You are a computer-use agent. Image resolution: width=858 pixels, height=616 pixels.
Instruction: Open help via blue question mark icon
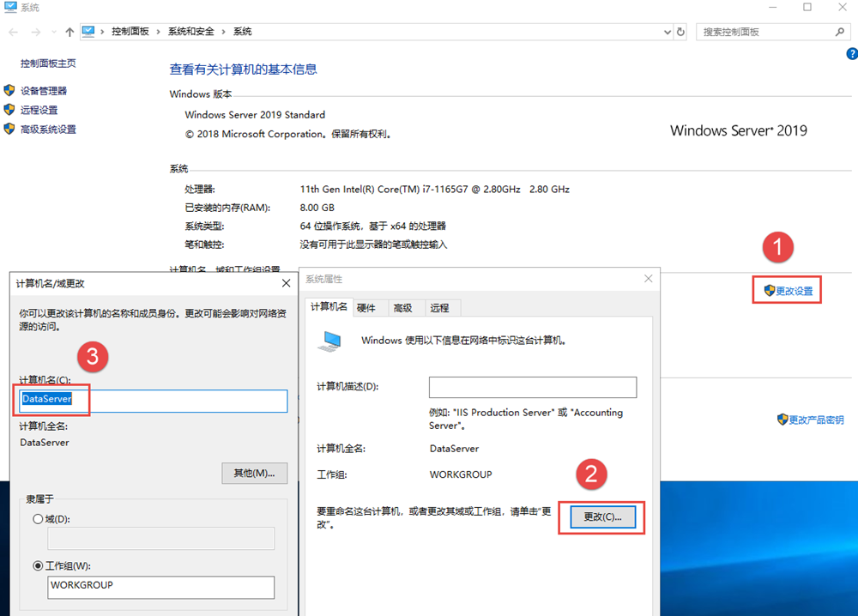(851, 54)
